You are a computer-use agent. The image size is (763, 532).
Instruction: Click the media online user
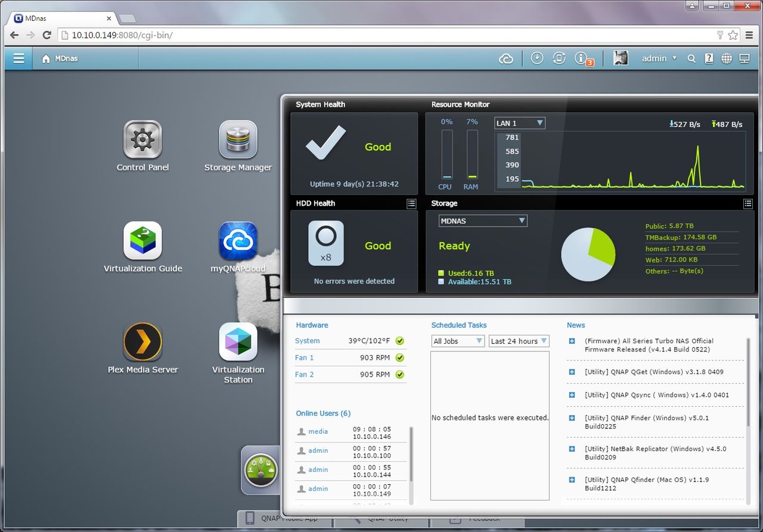[318, 431]
